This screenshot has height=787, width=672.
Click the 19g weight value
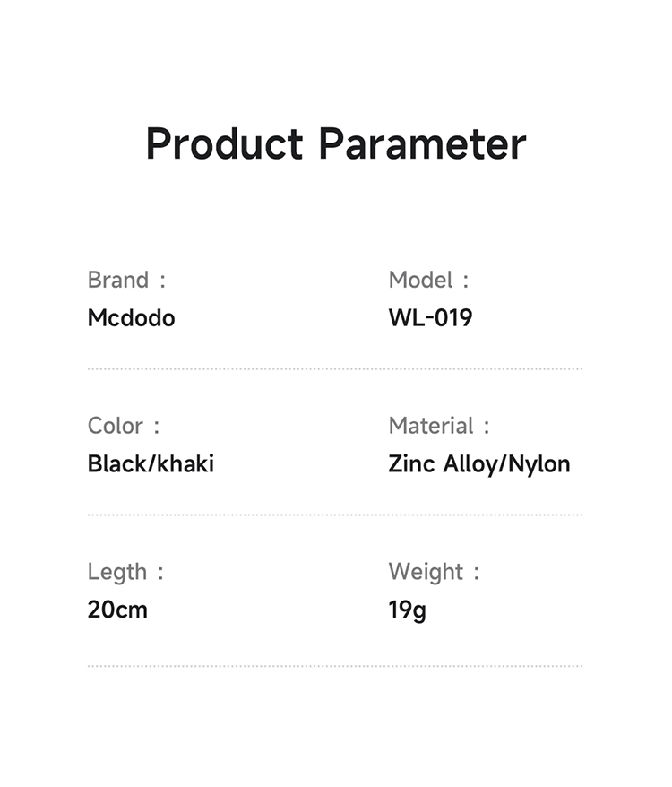tap(407, 611)
